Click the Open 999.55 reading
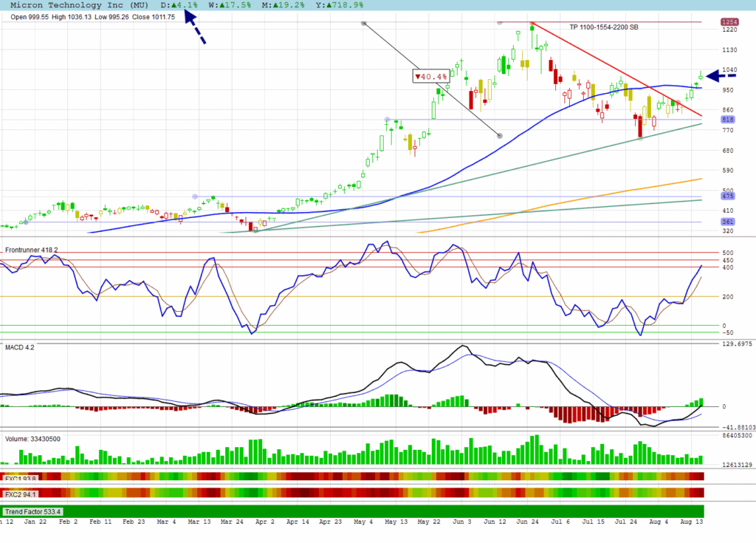The image size is (756, 543). tap(30, 17)
